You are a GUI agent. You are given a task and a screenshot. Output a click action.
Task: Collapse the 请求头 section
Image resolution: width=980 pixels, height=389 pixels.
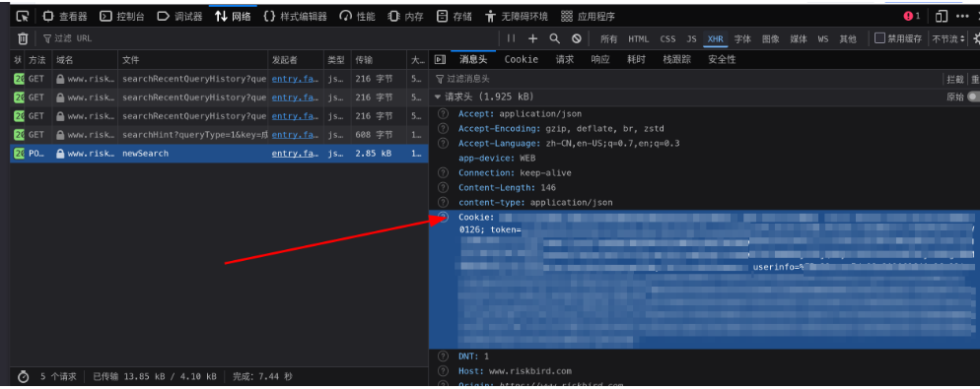[x=438, y=97]
